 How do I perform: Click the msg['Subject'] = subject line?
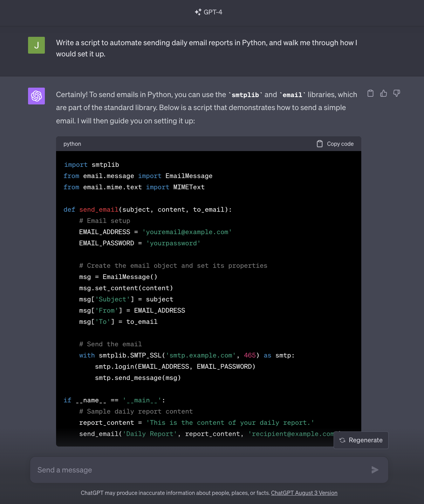pyautogui.click(x=126, y=299)
